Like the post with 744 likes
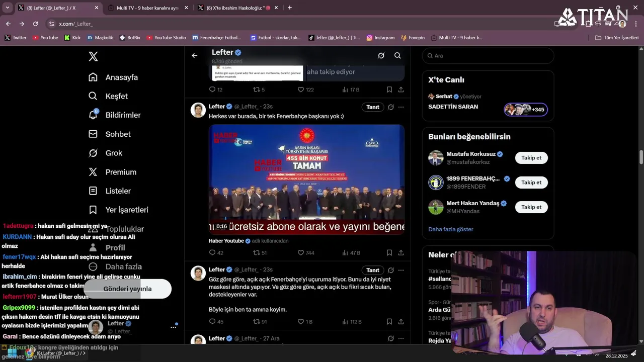This screenshot has height=362, width=644. [x=306, y=253]
